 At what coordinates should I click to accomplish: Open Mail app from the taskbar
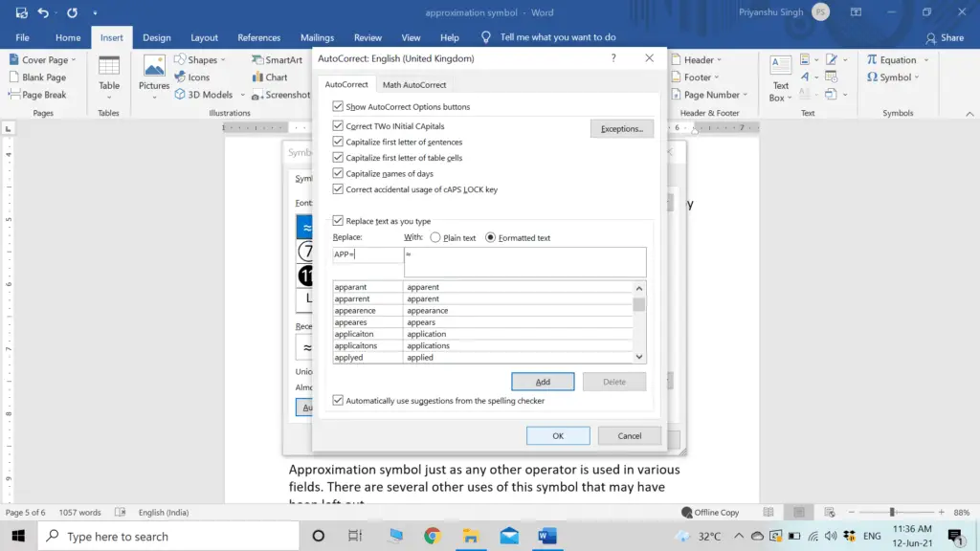pos(509,536)
